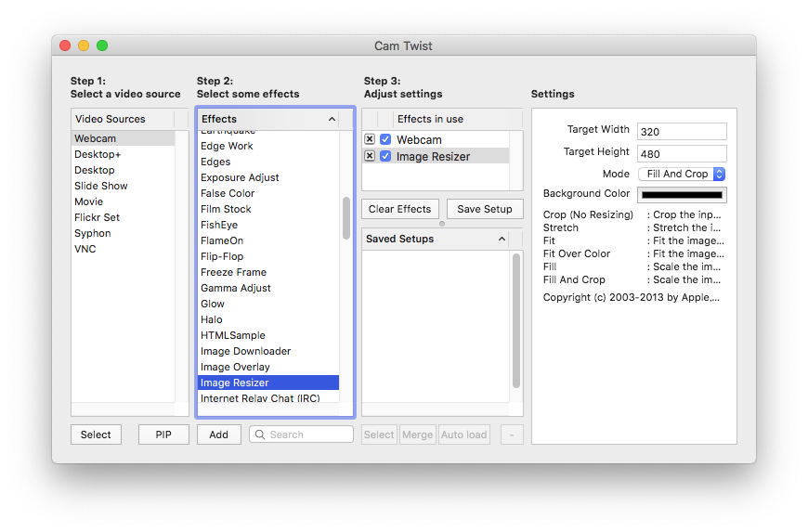Select the Image Overlay effect
The height and width of the screenshot is (532, 808).
268,367
